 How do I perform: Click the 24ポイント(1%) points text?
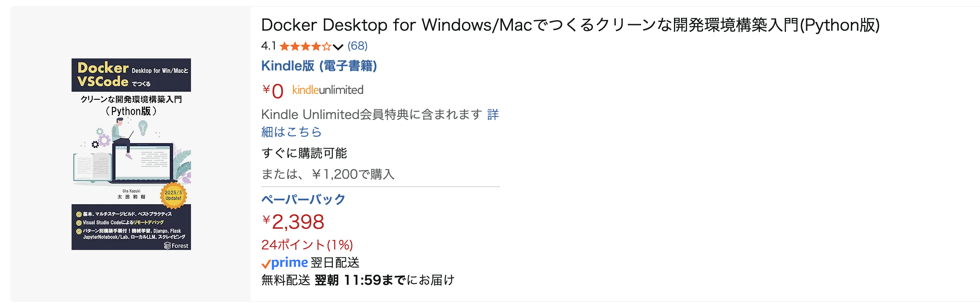(307, 245)
